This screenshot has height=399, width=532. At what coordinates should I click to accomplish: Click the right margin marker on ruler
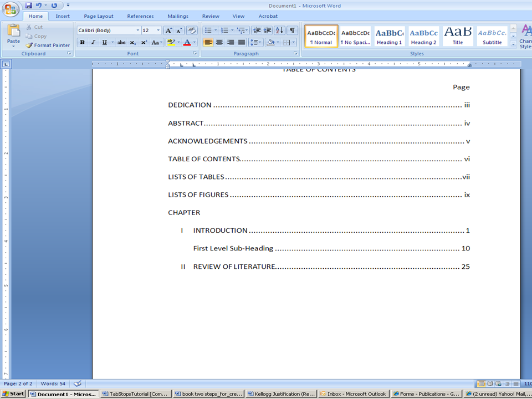tap(469, 65)
